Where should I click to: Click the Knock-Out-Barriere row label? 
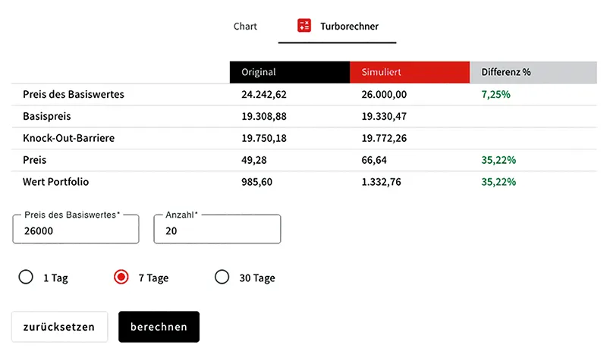tap(68, 138)
